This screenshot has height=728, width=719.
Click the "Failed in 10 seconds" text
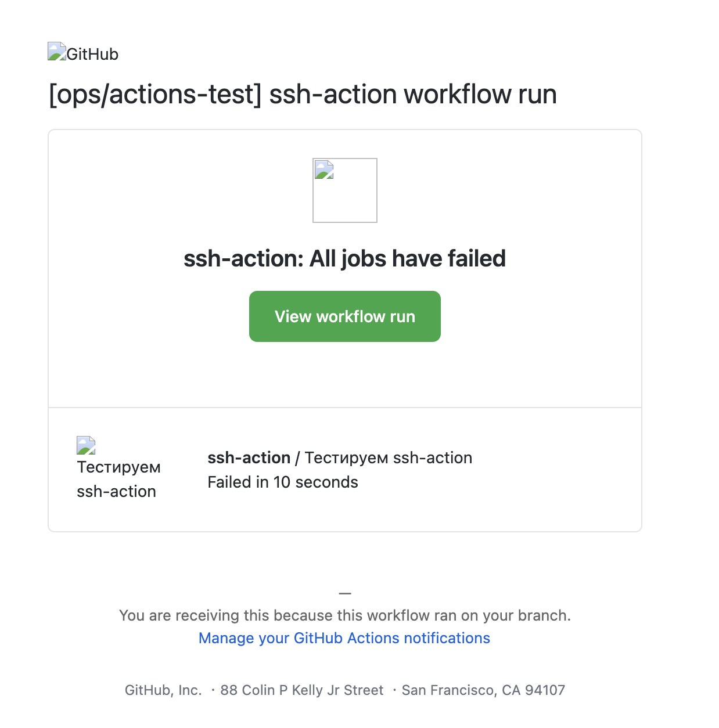(283, 482)
